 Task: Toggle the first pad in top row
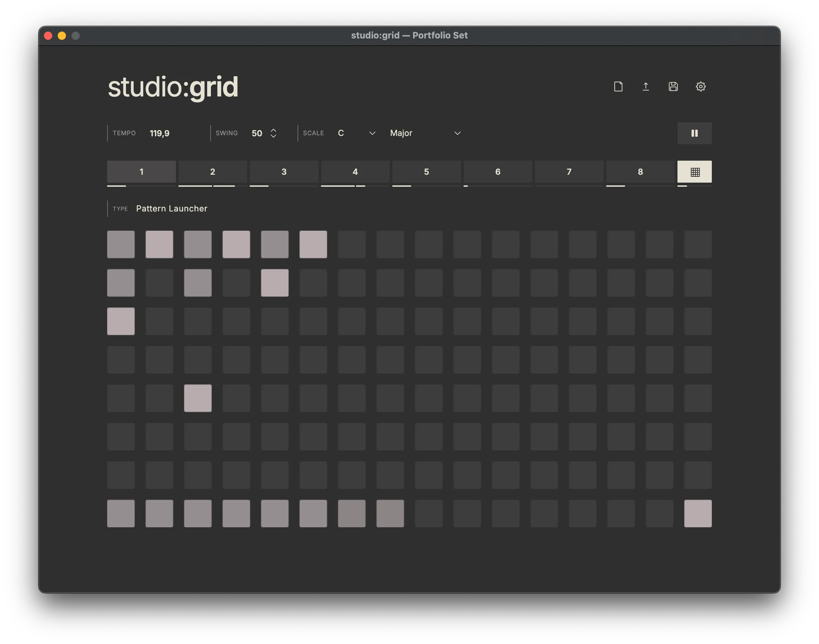point(121,244)
